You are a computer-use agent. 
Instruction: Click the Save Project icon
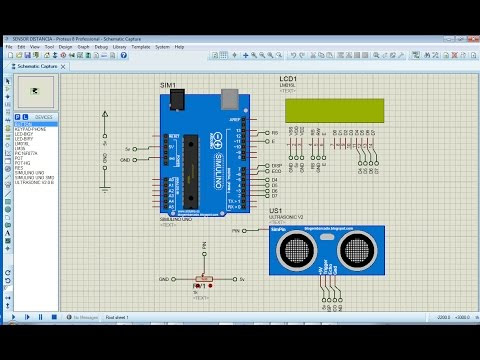click(x=28, y=55)
